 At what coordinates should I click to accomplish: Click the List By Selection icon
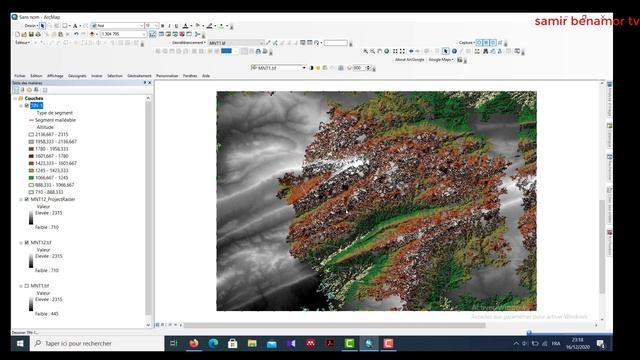point(36,90)
